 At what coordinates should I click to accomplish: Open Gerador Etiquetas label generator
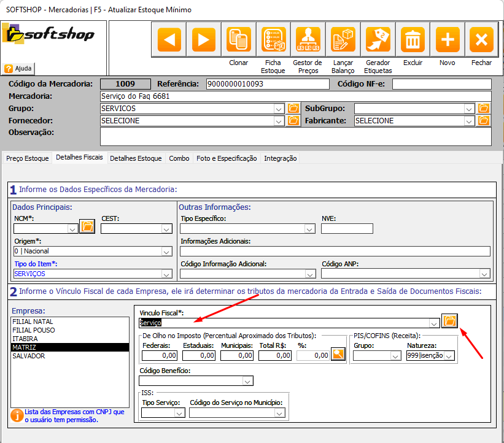click(378, 40)
